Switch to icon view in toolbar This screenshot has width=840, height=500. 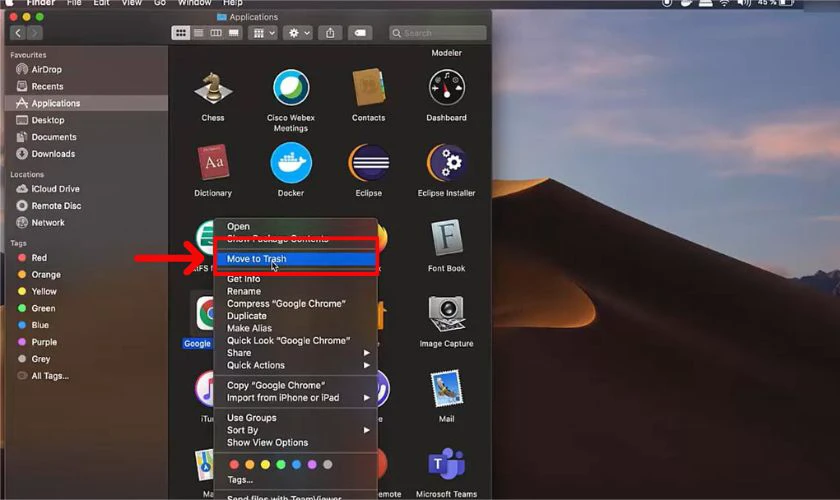point(181,33)
